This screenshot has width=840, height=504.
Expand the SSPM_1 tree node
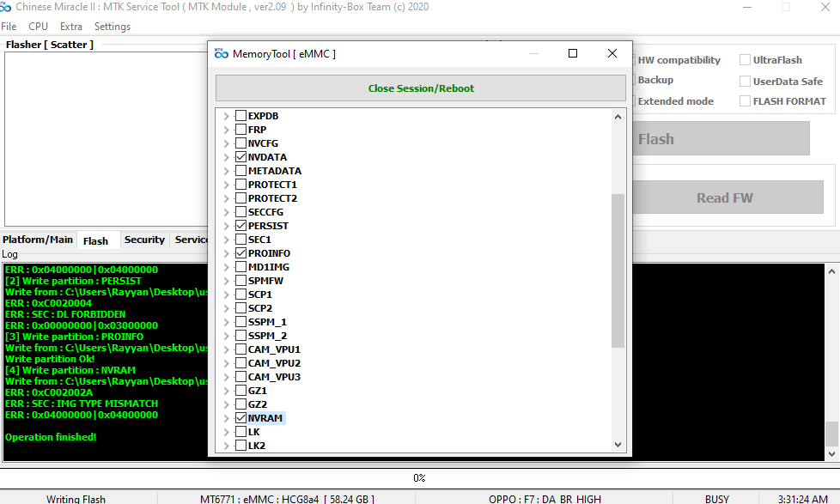pyautogui.click(x=226, y=322)
